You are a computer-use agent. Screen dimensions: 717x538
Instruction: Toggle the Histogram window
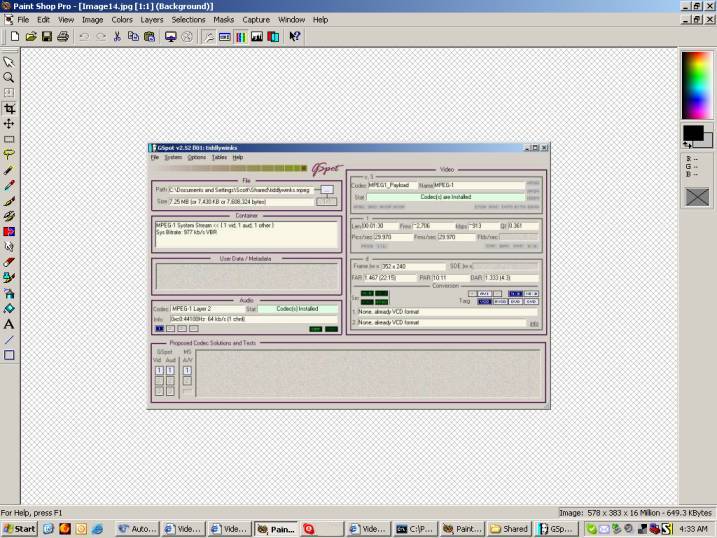[257, 37]
